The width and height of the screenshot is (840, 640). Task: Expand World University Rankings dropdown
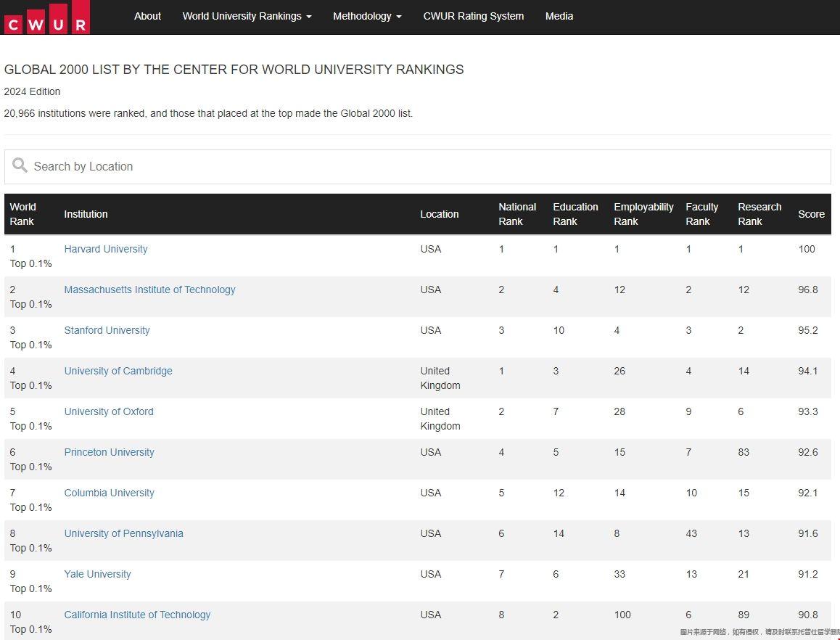247,16
